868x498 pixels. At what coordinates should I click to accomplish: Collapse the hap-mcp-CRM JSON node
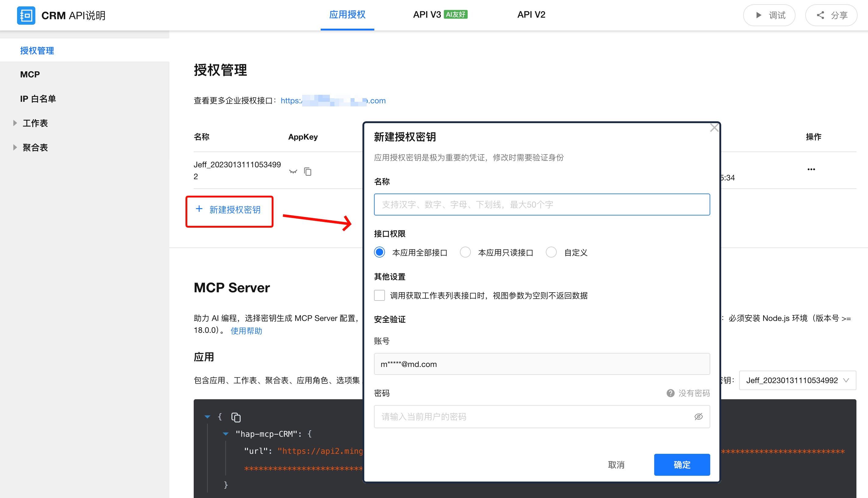226,434
